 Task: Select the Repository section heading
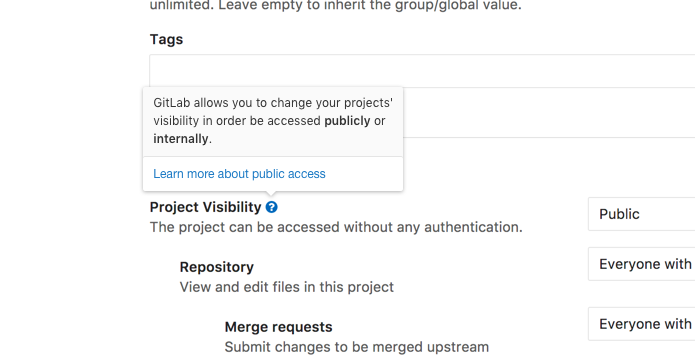[x=217, y=267]
